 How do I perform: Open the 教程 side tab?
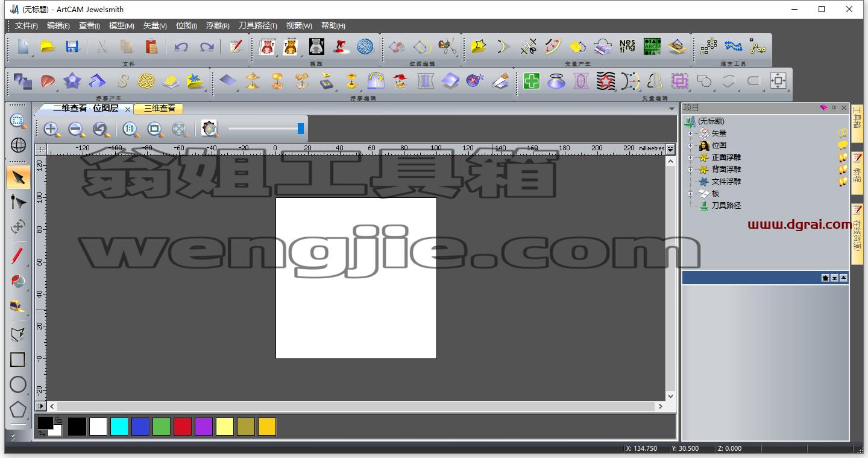pyautogui.click(x=857, y=173)
